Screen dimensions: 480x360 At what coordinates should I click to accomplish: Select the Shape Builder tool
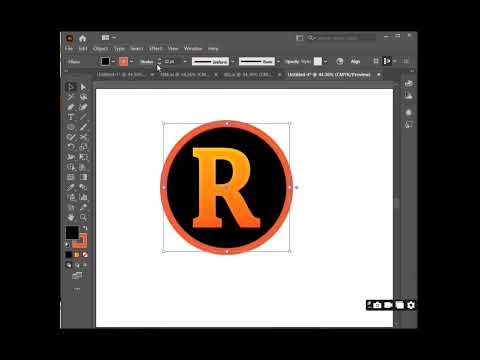click(x=71, y=167)
